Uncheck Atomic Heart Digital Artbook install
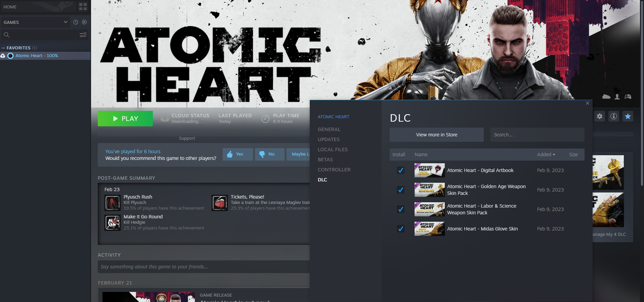The height and width of the screenshot is (302, 644). pyautogui.click(x=400, y=170)
